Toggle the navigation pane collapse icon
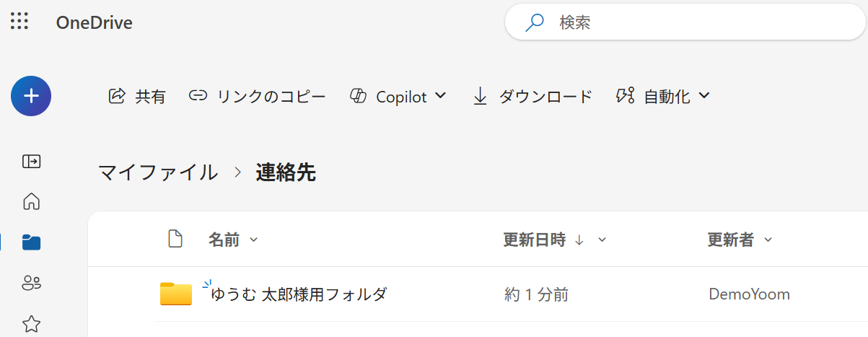Screen dimensions: 868x337 [31, 161]
